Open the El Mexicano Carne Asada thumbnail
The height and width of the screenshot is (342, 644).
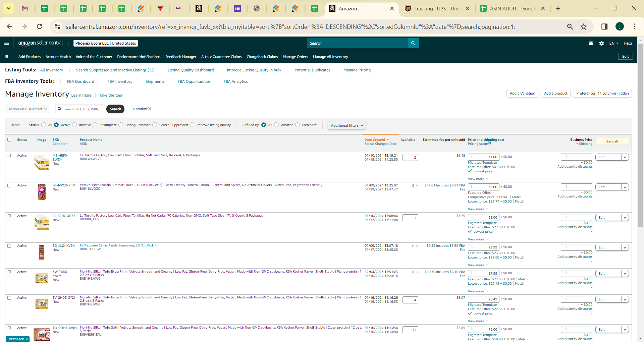click(42, 252)
